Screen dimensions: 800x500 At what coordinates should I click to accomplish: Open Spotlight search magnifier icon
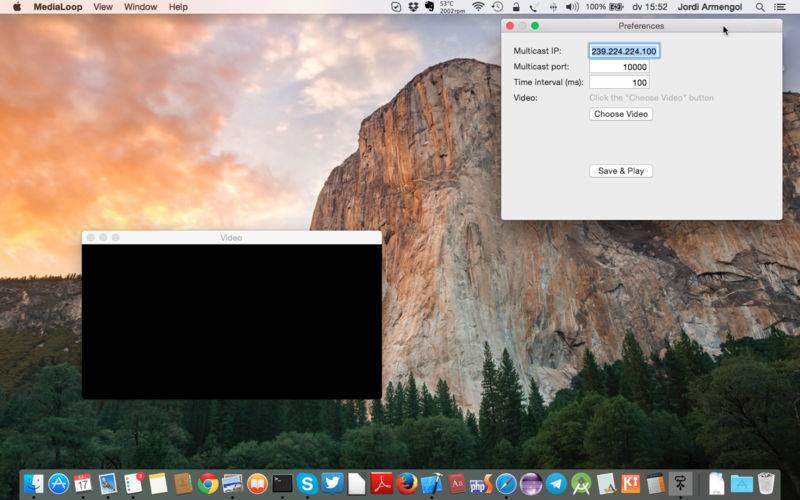[x=760, y=7]
